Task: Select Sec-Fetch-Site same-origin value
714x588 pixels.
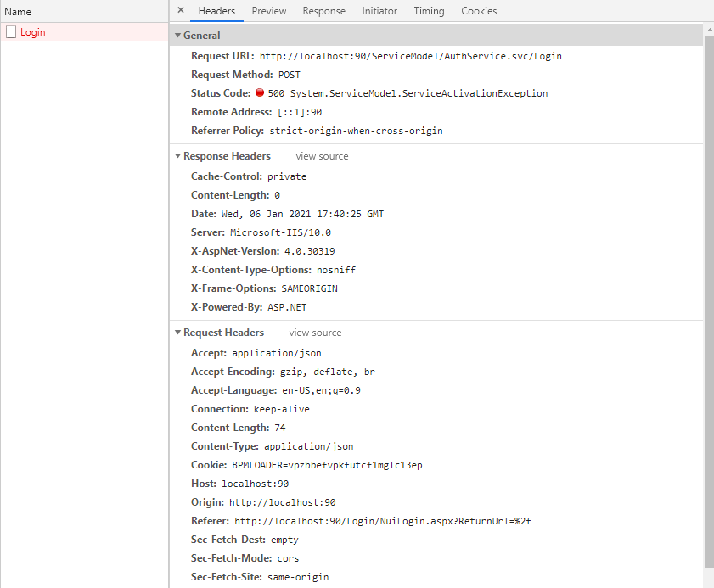Action: point(298,578)
